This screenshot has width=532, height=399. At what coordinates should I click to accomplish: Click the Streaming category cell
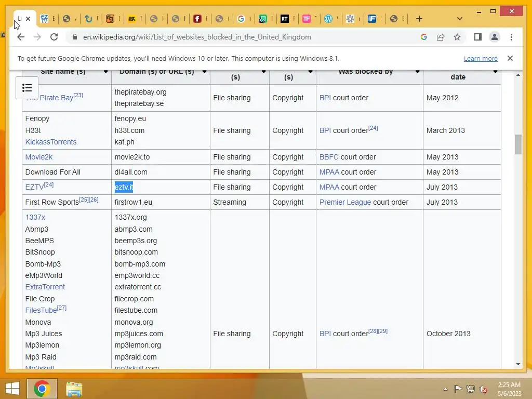[x=240, y=202]
